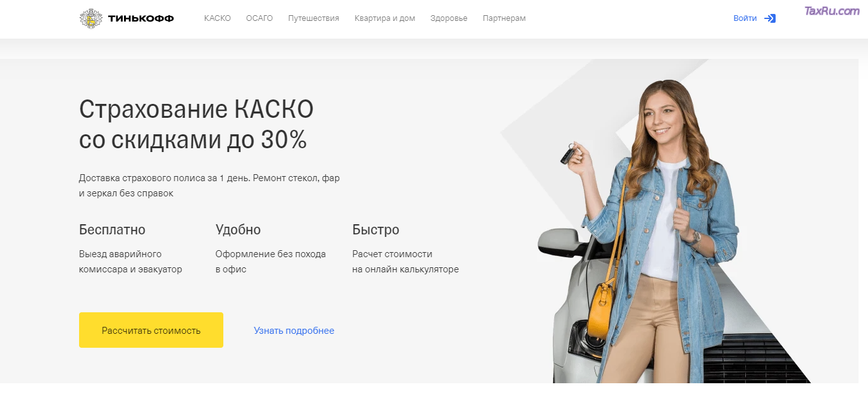Open the КАСКО menu item

coord(218,18)
